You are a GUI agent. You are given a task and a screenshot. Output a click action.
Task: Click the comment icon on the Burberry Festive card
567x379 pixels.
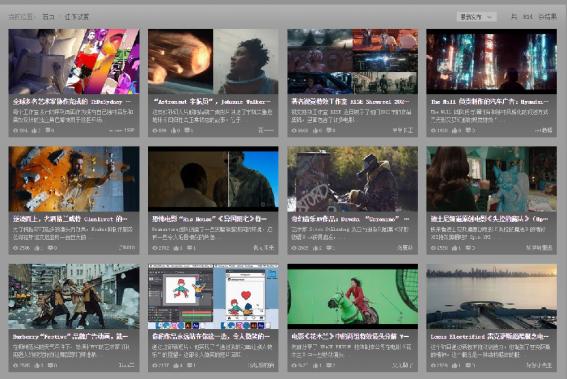(x=49, y=365)
